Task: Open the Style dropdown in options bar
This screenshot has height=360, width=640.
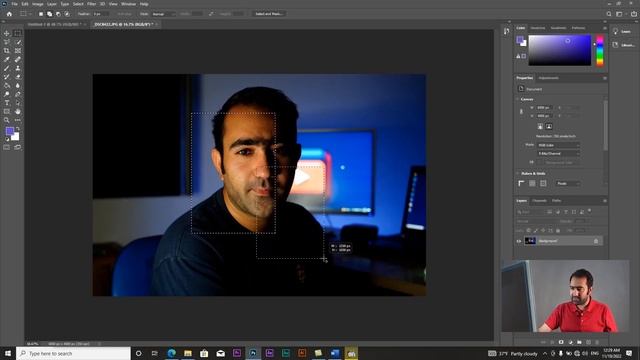Action: [163, 14]
